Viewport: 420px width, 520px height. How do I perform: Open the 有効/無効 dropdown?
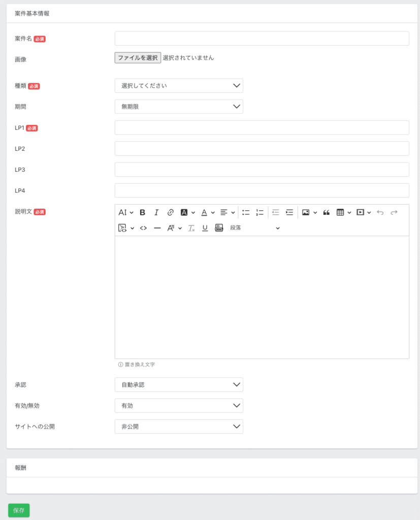(179, 406)
